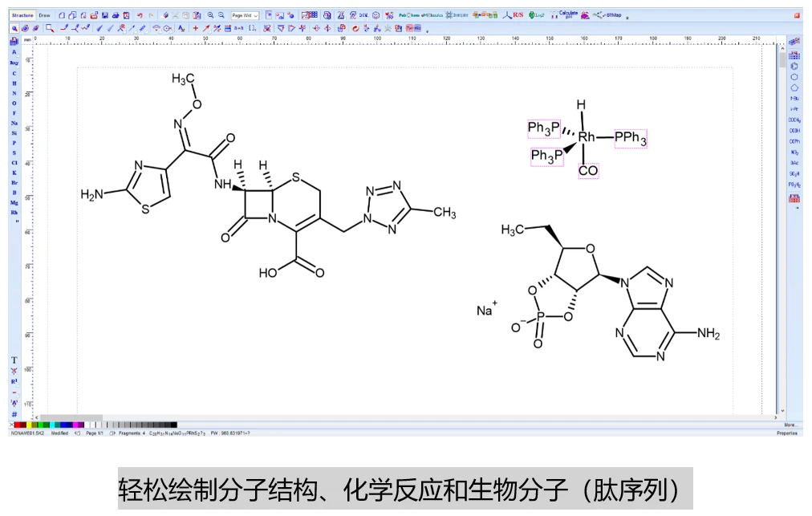Choose the black color swatch

pyautogui.click(x=173, y=425)
